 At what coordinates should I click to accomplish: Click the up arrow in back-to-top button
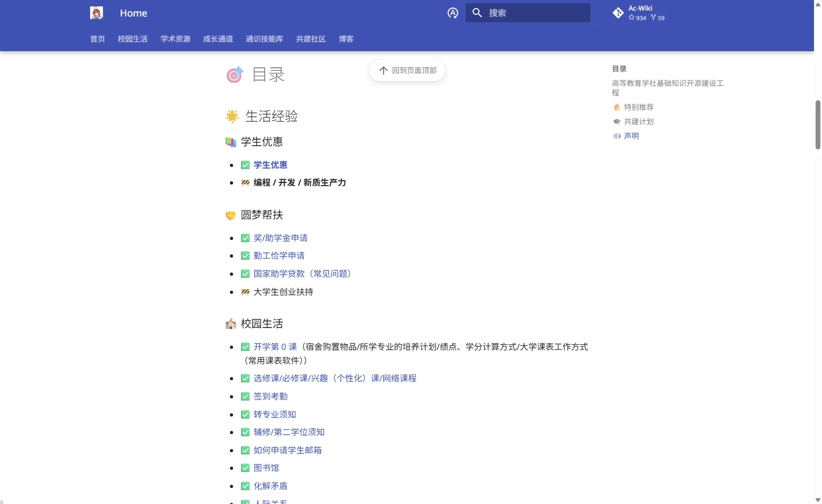383,70
